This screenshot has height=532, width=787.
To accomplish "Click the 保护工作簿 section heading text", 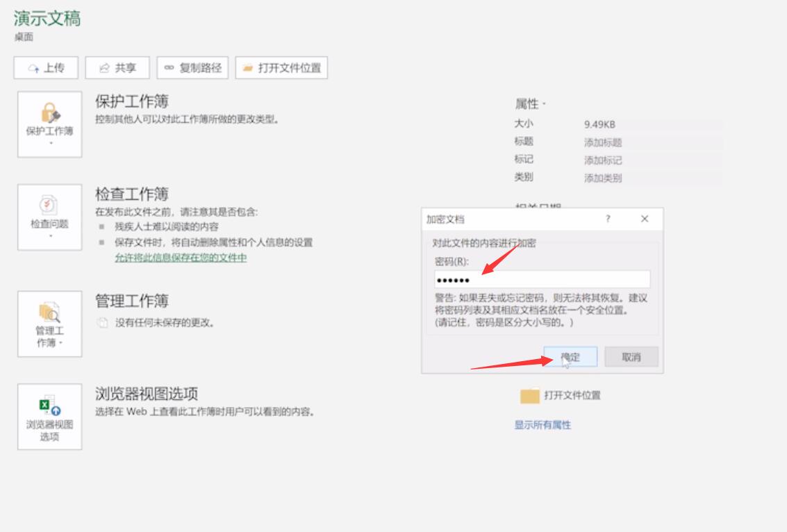I will point(132,101).
